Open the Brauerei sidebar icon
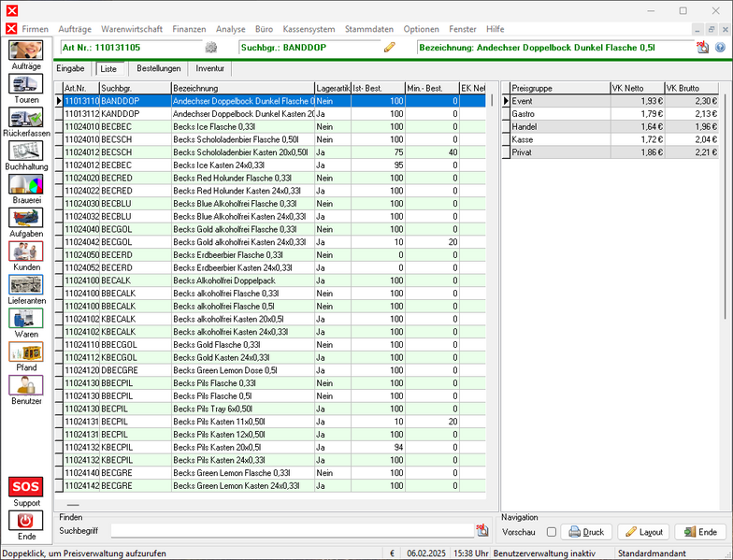Viewport: 733px width, 560px height. (x=26, y=184)
